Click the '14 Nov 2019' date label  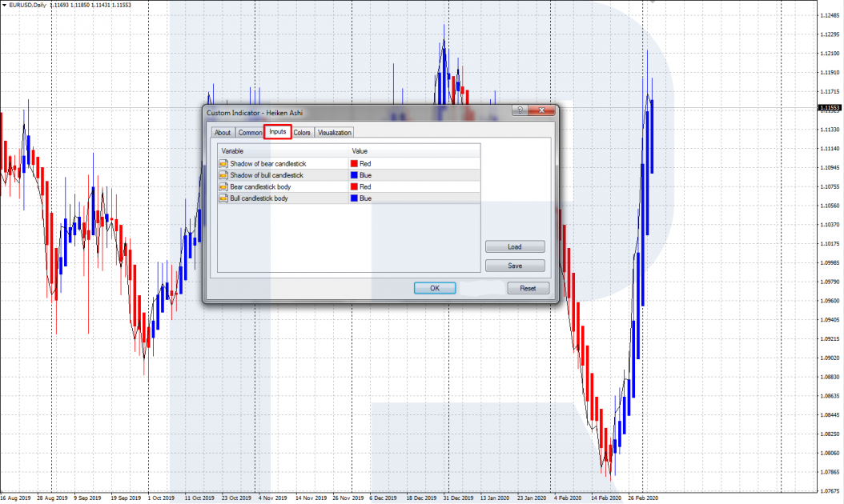coord(311,498)
